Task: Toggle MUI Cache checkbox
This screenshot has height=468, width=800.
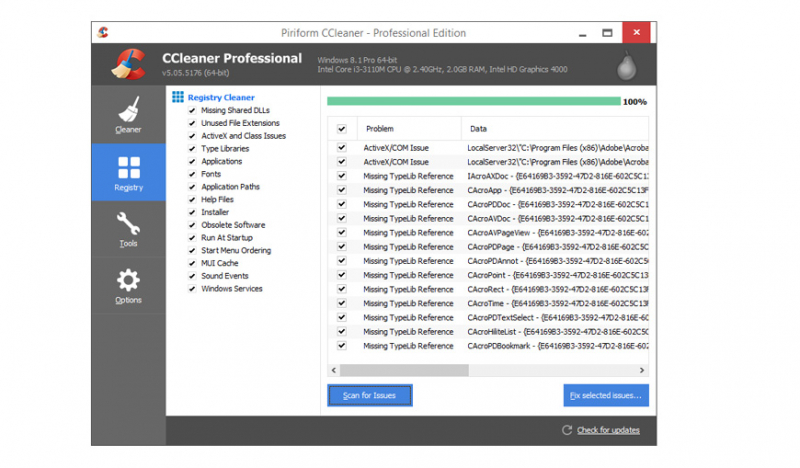Action: [192, 263]
